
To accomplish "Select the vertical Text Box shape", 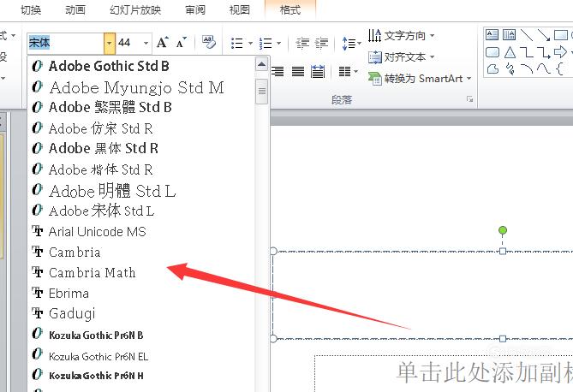I will [x=509, y=35].
